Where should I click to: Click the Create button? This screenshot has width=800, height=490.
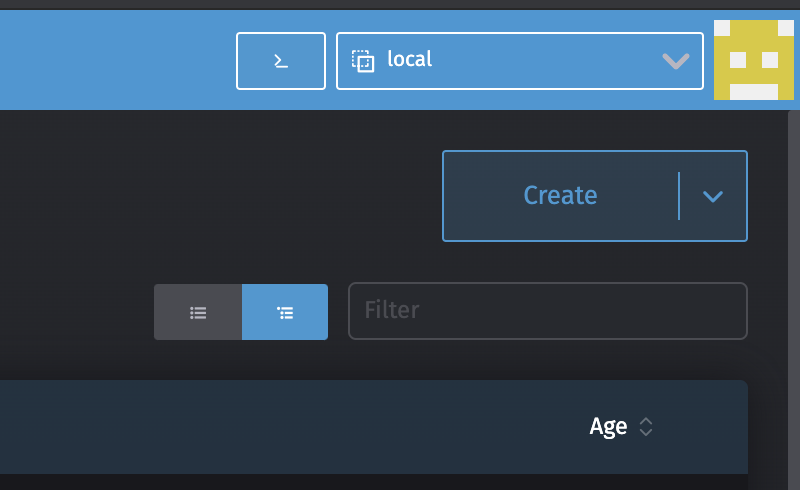click(x=560, y=195)
